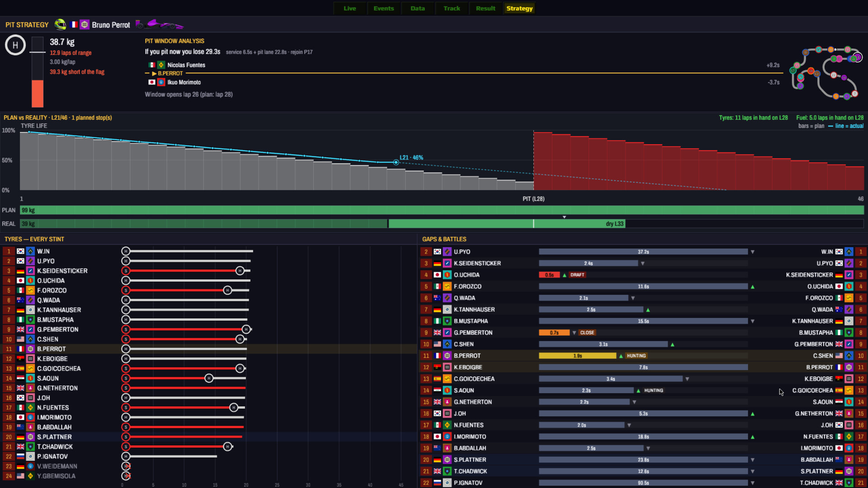Click the HUNTING tag on B.PERROT's gap

coord(636,356)
